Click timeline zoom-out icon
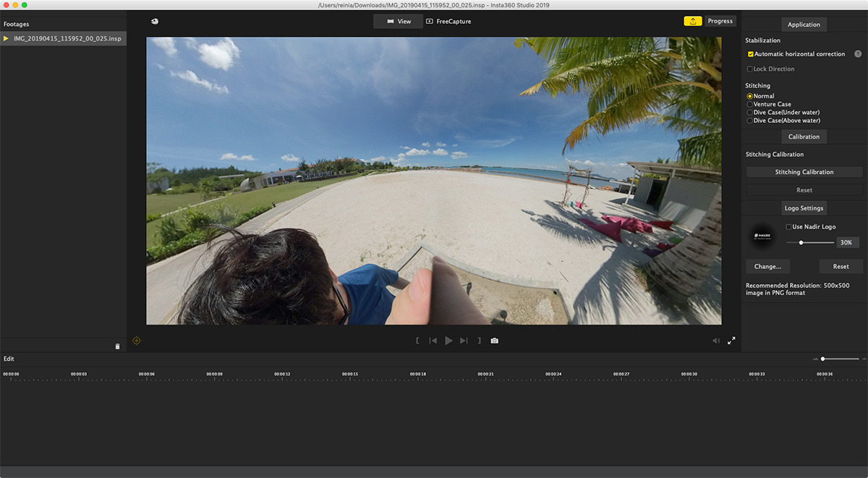Screen dimensions: 868x478 tap(816, 359)
